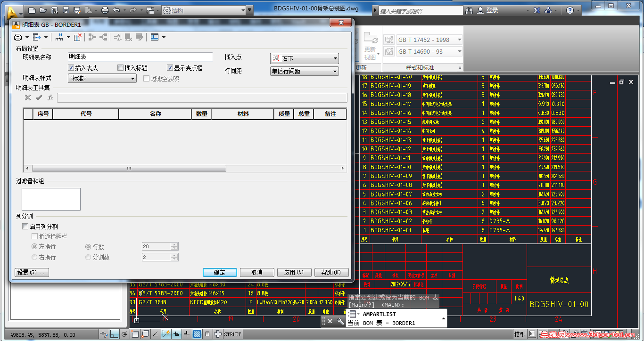Click the 材料 column header in the dialog table
This screenshot has width=644, height=341.
pyautogui.click(x=243, y=114)
